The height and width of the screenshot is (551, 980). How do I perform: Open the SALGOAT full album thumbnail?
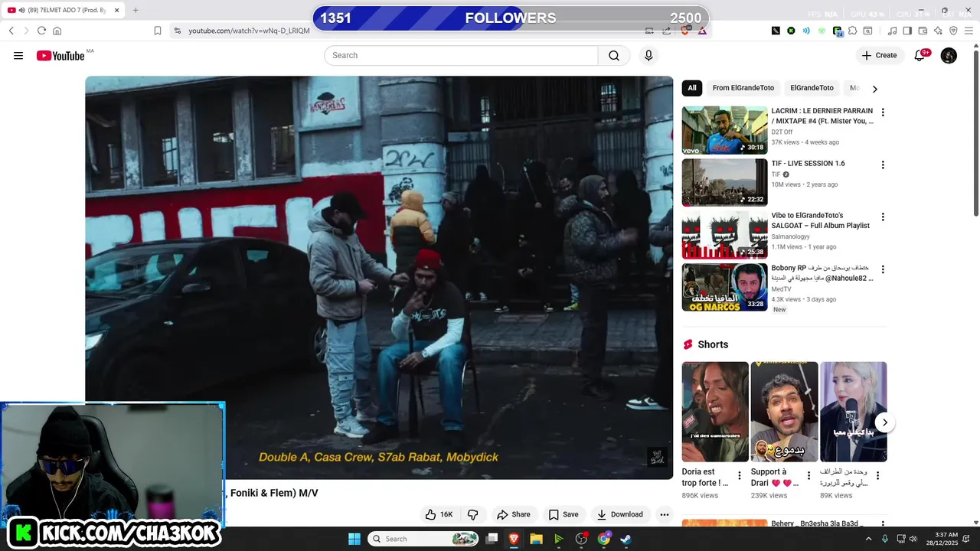724,235
